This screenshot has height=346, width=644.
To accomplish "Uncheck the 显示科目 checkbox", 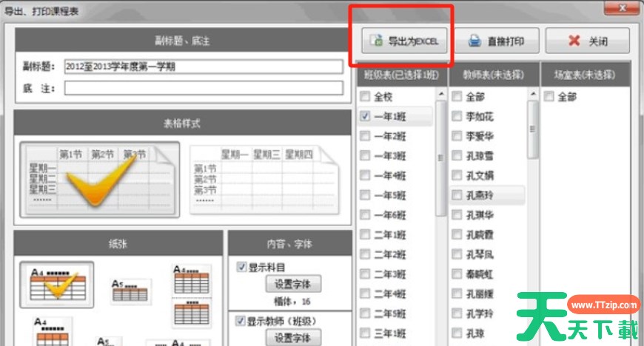I will coord(241,267).
